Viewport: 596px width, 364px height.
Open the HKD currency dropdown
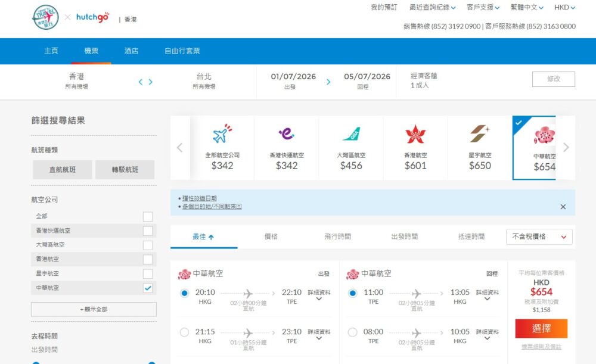tap(564, 7)
